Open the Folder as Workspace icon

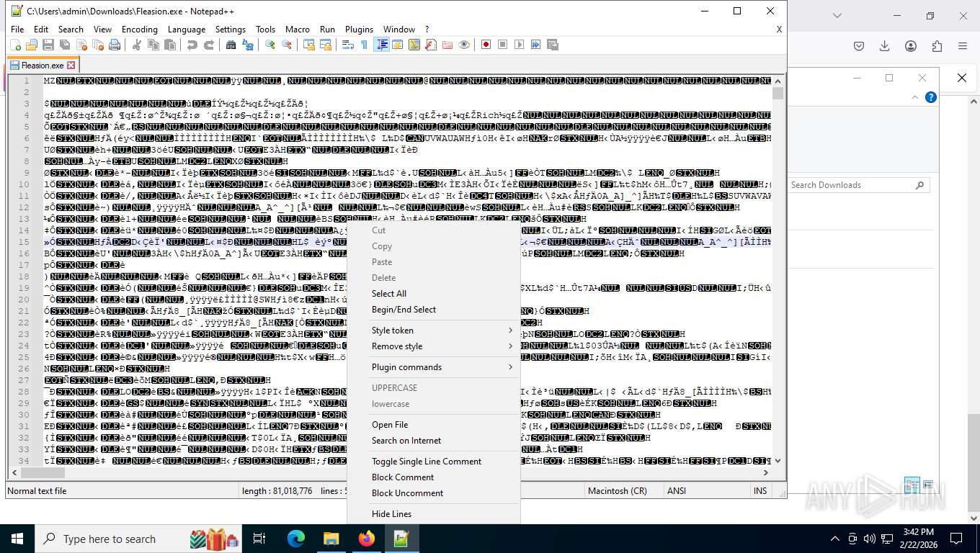447,45
